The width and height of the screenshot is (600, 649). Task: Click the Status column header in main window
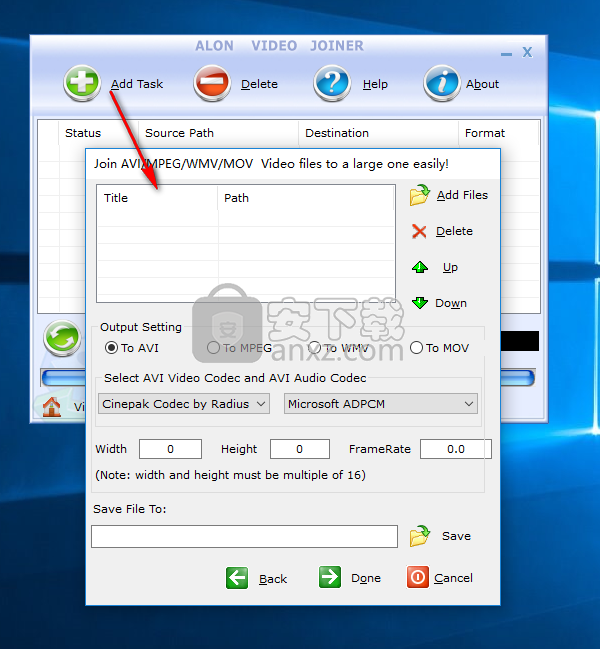click(x=98, y=133)
